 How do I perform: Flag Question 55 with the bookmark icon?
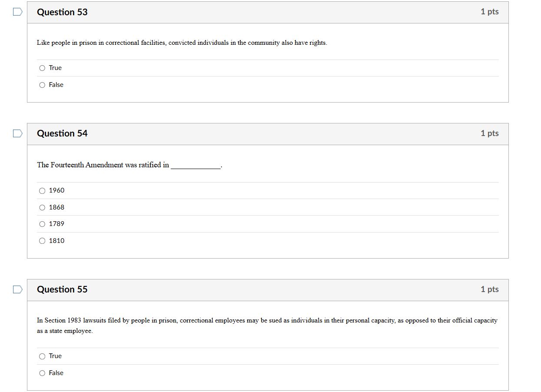coord(17,289)
